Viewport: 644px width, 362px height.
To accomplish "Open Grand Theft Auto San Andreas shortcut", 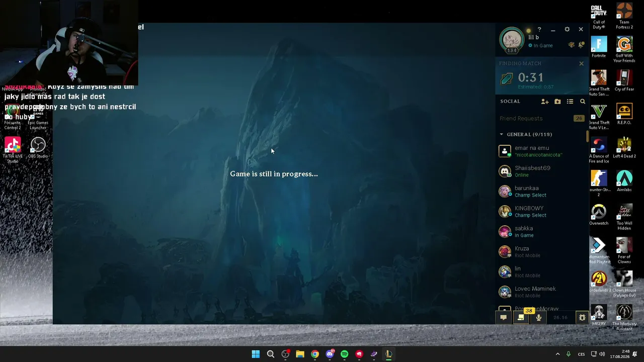I will tap(599, 83).
